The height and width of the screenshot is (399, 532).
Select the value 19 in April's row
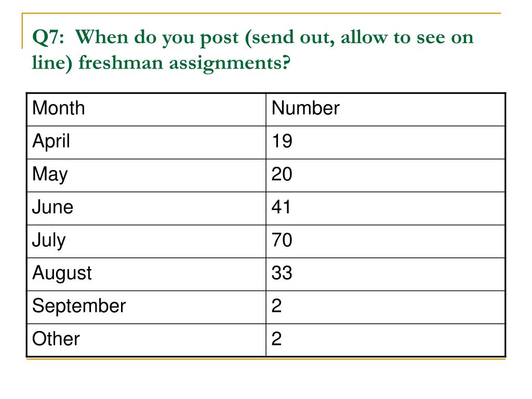pyautogui.click(x=282, y=141)
